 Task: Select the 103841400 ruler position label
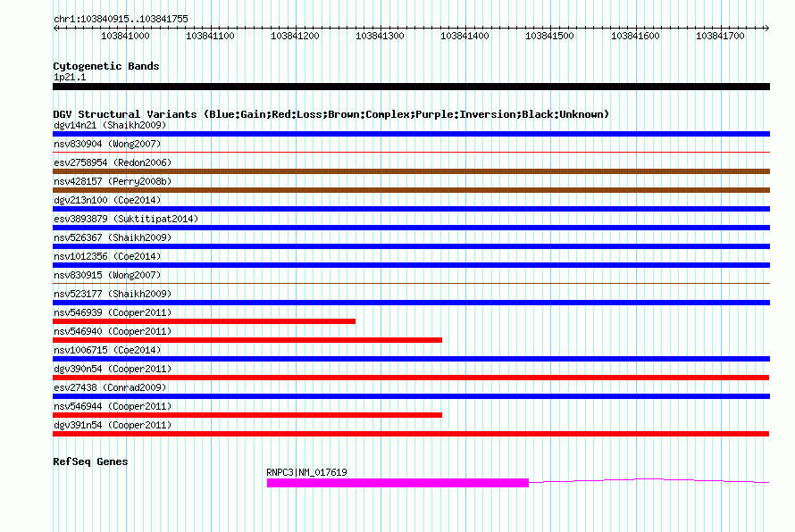point(464,36)
